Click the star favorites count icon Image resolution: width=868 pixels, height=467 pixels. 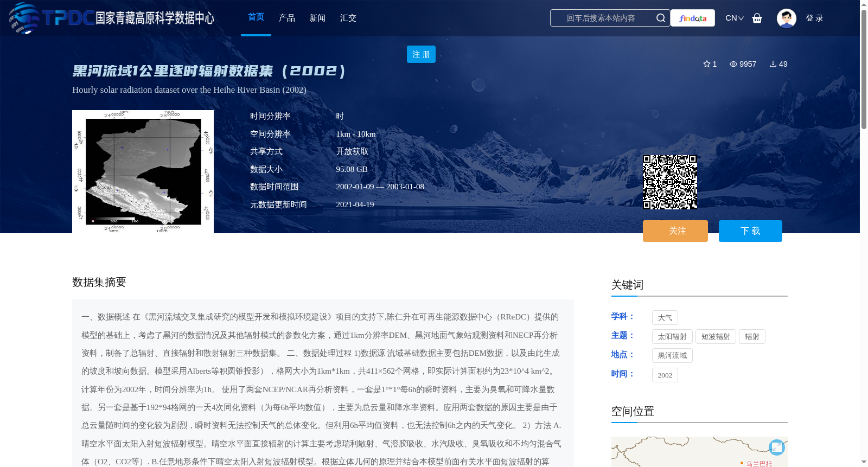click(706, 64)
